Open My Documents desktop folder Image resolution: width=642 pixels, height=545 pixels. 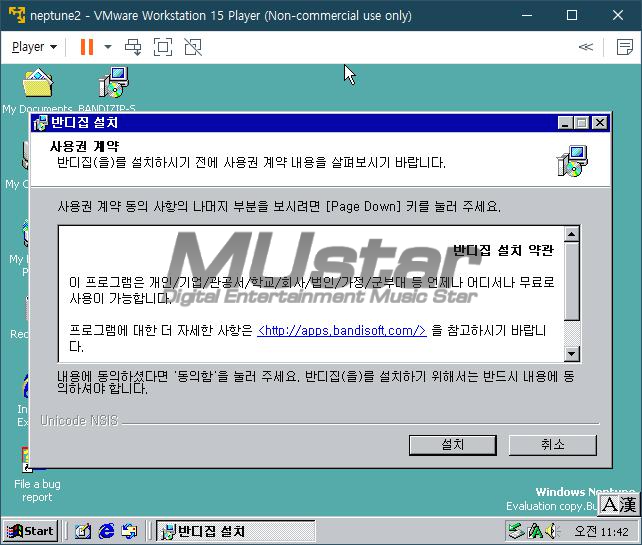38,90
